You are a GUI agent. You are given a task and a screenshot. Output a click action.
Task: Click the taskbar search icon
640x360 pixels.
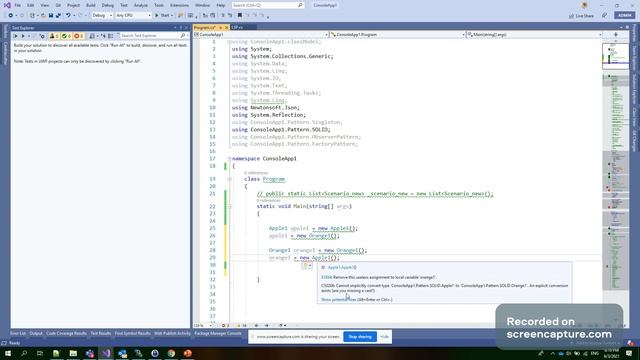tap(24, 353)
